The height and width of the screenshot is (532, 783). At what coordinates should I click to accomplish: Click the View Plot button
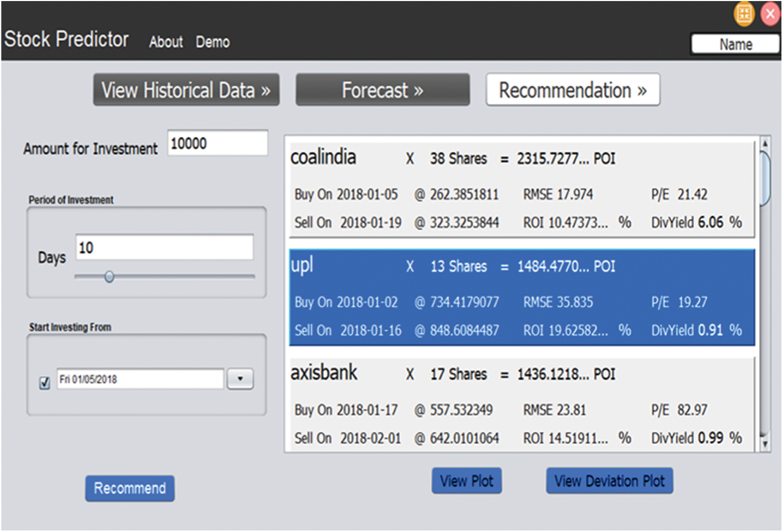coord(466,481)
